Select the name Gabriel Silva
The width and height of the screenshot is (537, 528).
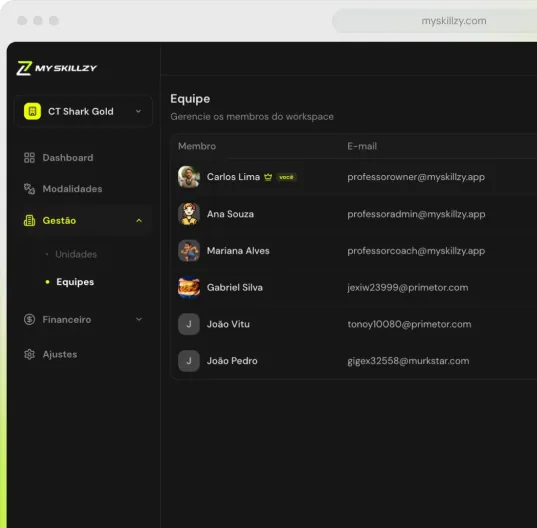click(x=235, y=288)
